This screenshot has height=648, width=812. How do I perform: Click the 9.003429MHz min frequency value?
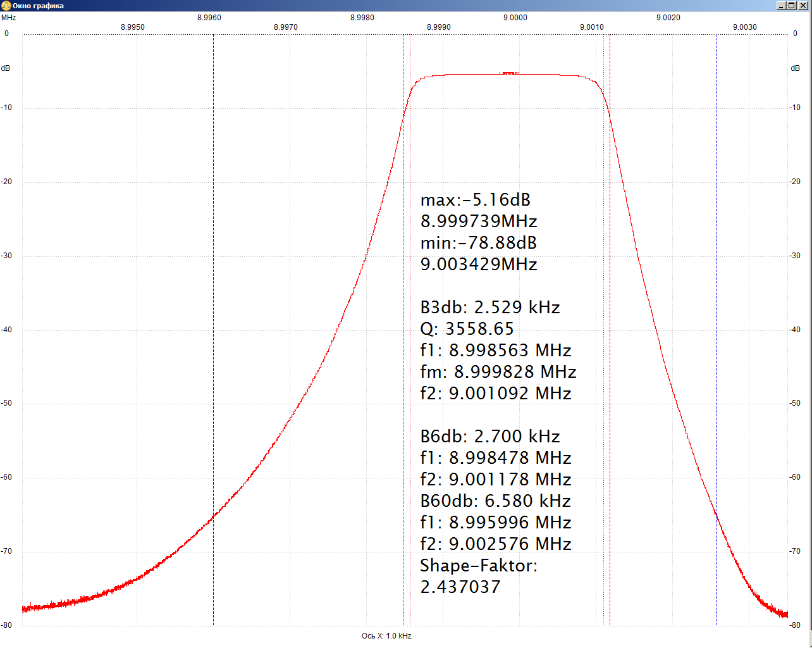[x=479, y=265]
